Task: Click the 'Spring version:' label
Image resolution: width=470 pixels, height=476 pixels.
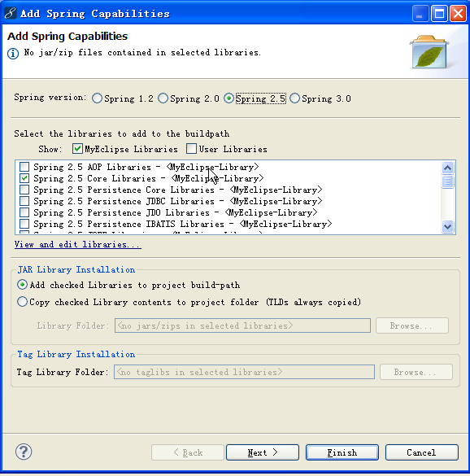Action: pyautogui.click(x=50, y=98)
